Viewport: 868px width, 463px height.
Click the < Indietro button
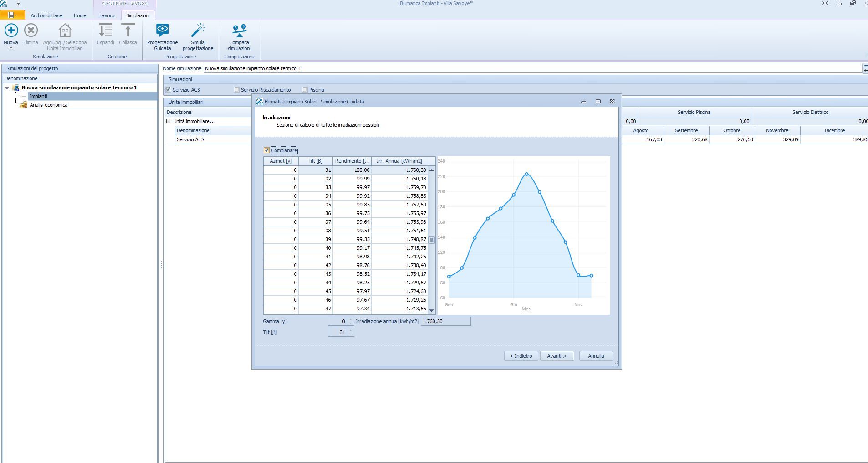[521, 356]
